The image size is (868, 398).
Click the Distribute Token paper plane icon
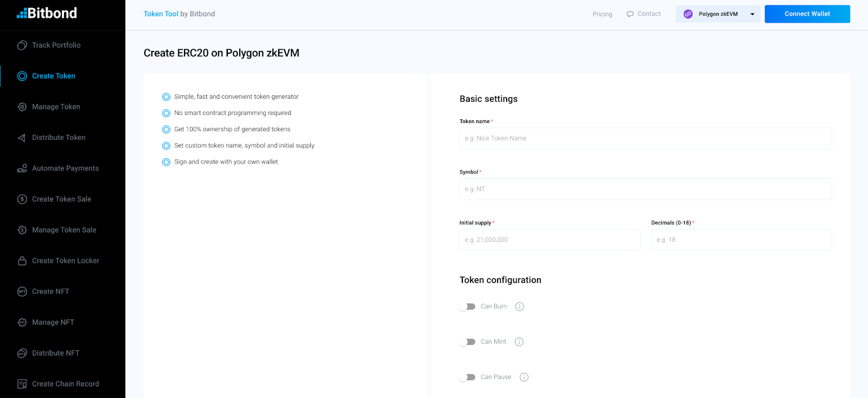point(22,138)
